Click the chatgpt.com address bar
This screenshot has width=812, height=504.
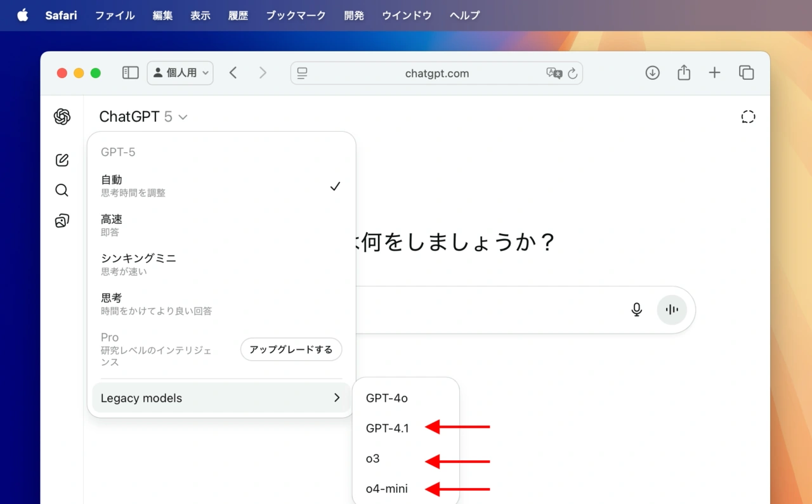[x=436, y=74]
